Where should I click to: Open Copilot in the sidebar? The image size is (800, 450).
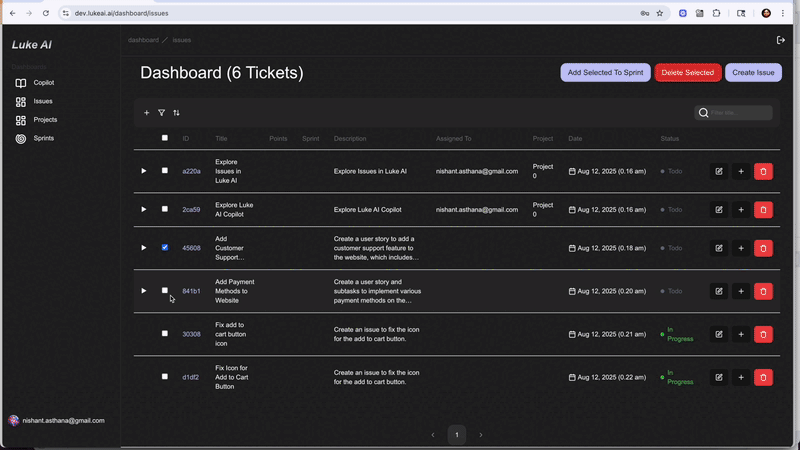[x=43, y=83]
